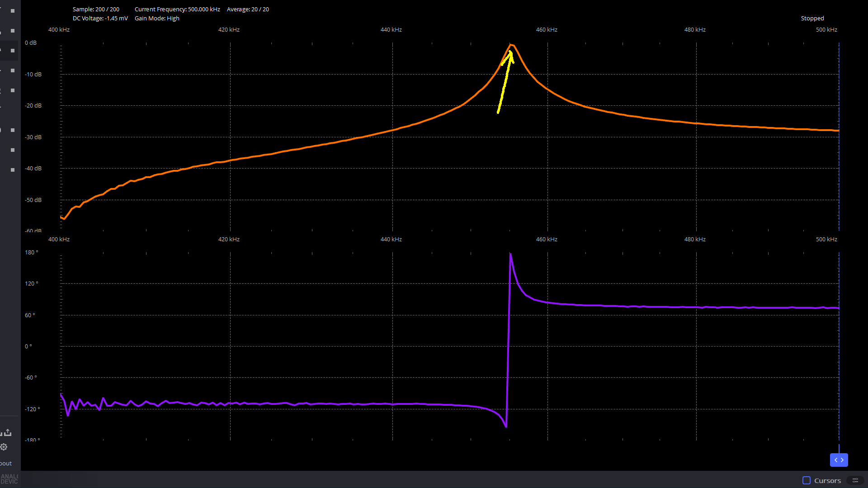This screenshot has height=488, width=868.
Task: Enable the Cursors checkbox
Action: click(807, 480)
